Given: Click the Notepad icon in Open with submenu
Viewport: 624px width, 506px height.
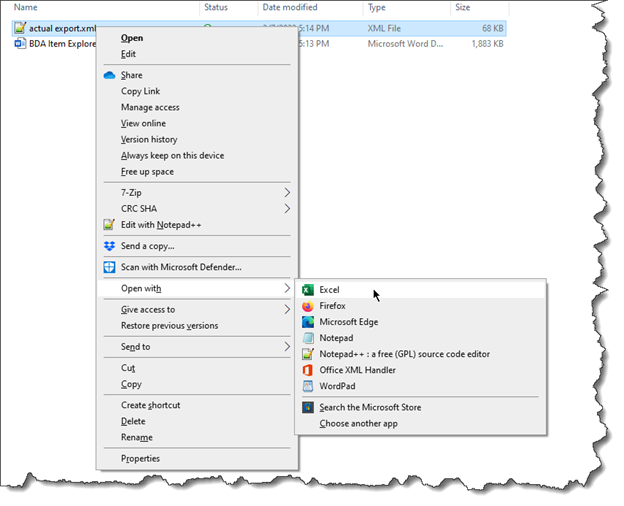Looking at the screenshot, I should pos(308,338).
